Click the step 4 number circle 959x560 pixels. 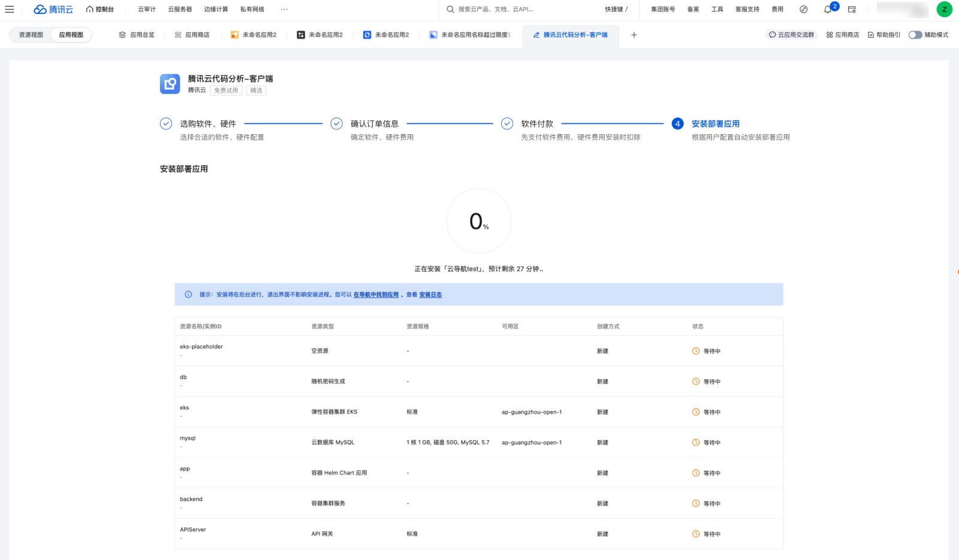pyautogui.click(x=678, y=123)
